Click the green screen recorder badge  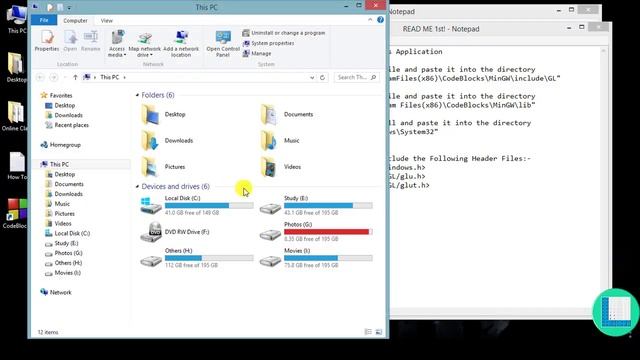click(x=615, y=313)
